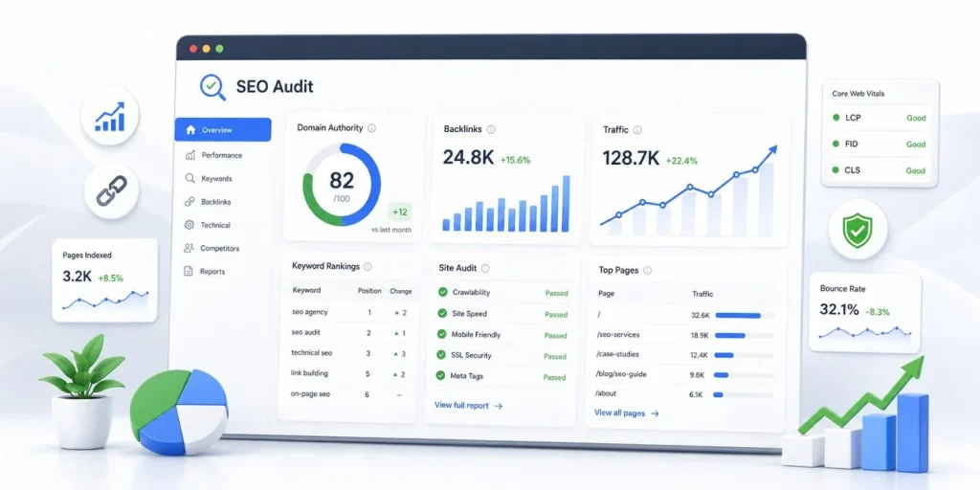
Task: Open the Overview menu item
Action: [x=223, y=130]
